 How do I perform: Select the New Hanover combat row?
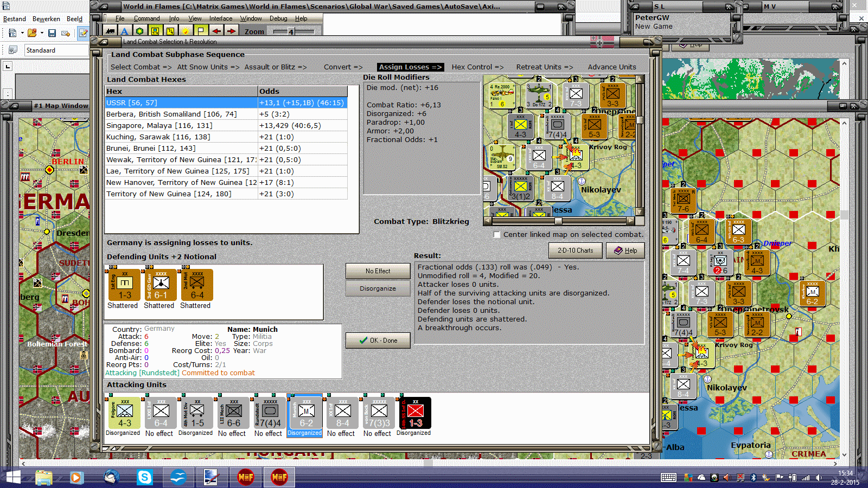pos(226,183)
